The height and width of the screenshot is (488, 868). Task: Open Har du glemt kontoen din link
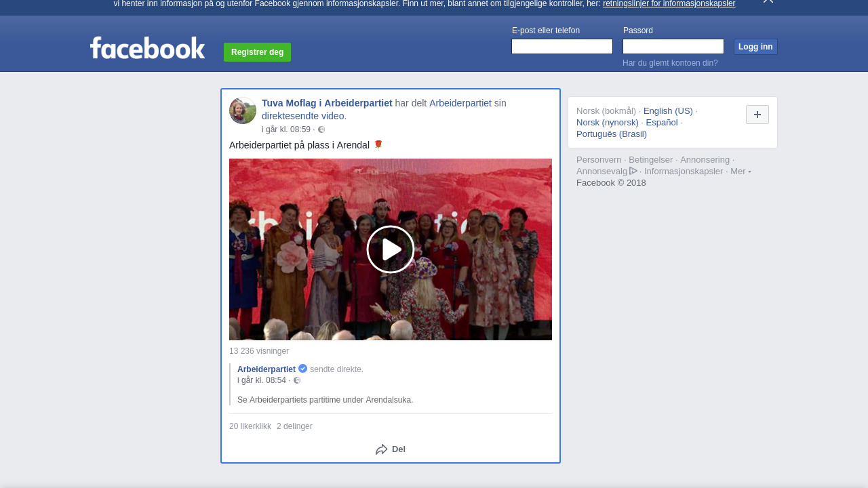(x=670, y=63)
